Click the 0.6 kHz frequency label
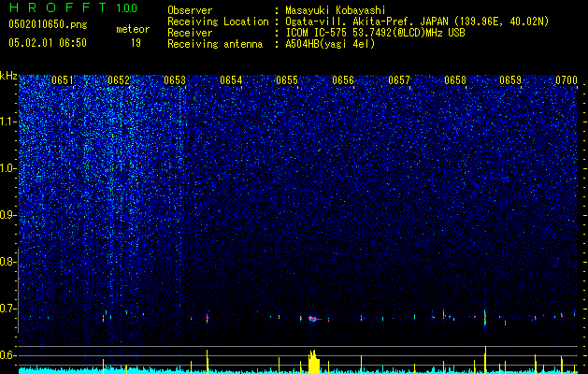 pos(8,355)
